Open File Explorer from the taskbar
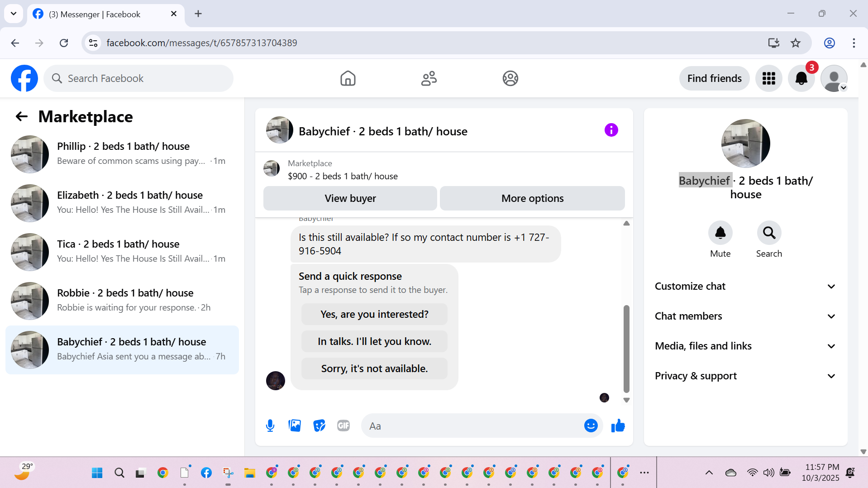 pyautogui.click(x=249, y=473)
